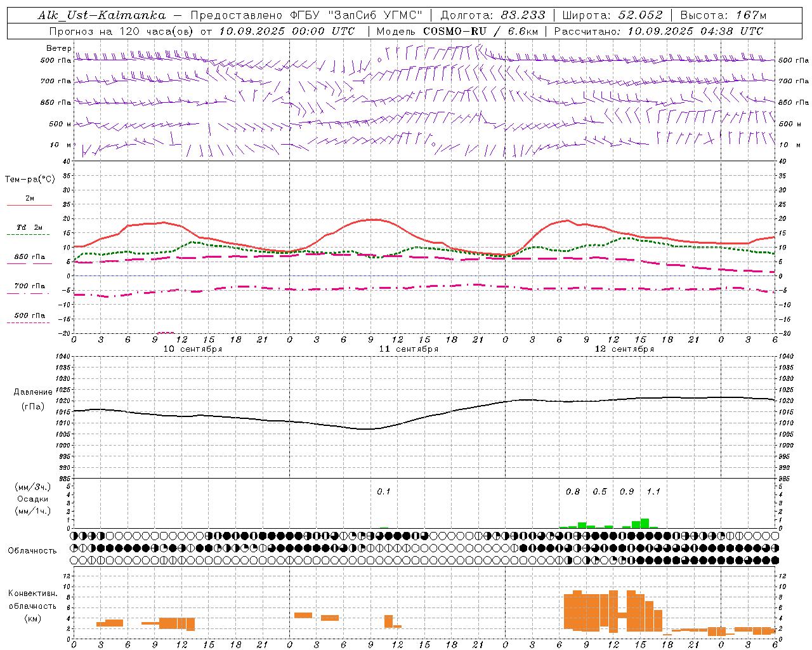Click the Высота: 167м value

[723, 15]
